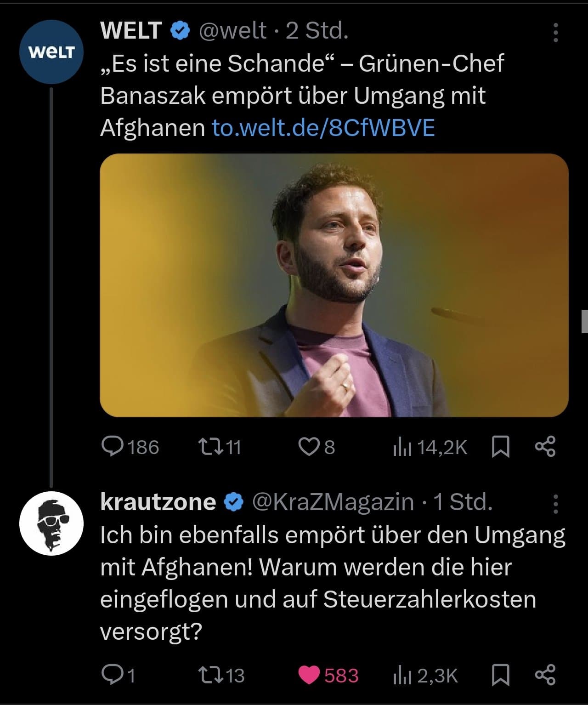Retweet the krautzone reply
The image size is (588, 705).
click(208, 675)
